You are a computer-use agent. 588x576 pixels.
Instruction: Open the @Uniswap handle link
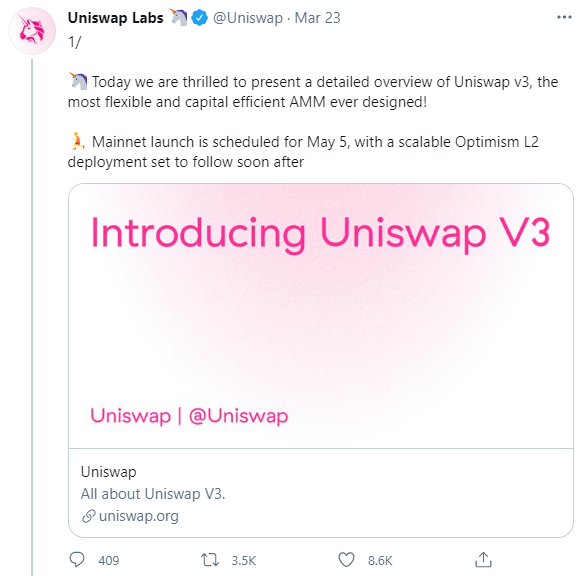coord(248,18)
